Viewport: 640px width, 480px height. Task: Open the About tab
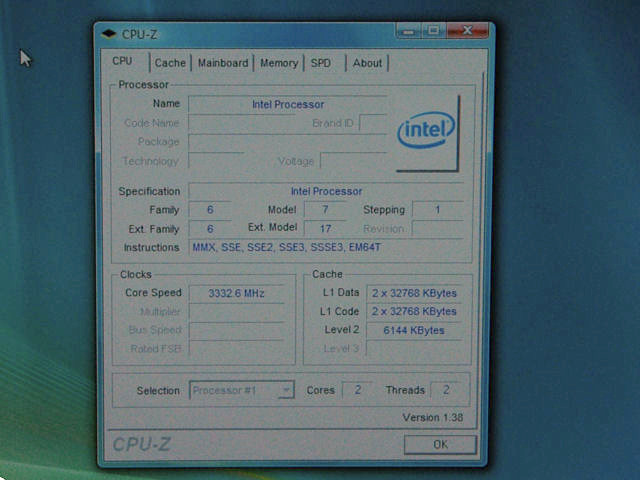coord(367,63)
